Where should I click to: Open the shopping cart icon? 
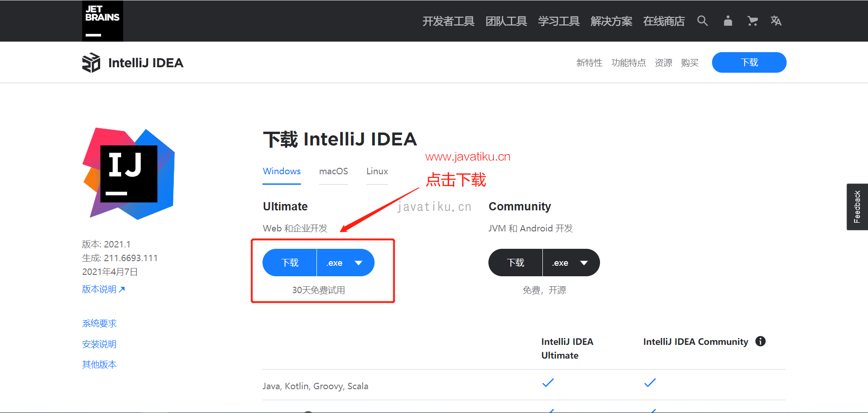(x=752, y=21)
